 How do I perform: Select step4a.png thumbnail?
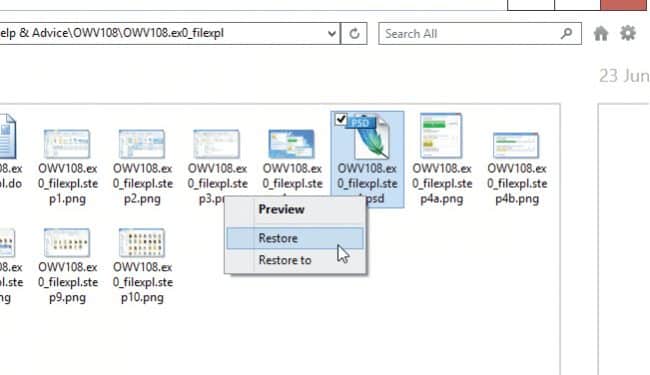pyautogui.click(x=441, y=135)
